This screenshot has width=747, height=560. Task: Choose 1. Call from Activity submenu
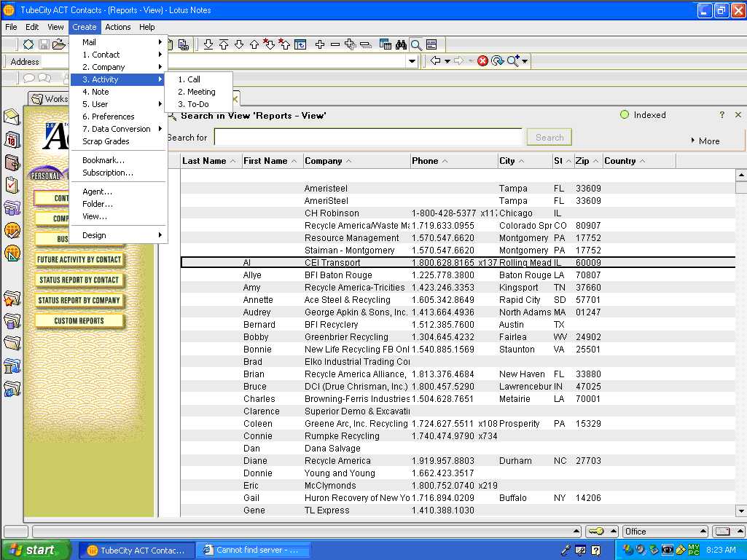pos(199,79)
